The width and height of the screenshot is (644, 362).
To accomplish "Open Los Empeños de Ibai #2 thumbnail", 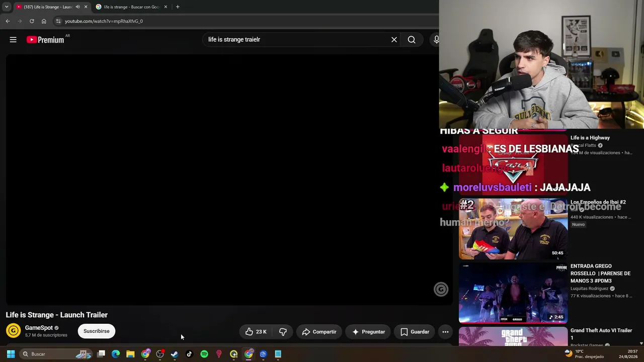I will pos(513,229).
